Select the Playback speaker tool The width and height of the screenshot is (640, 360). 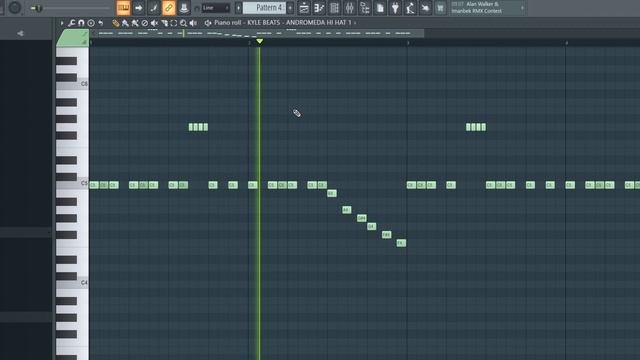coord(193,23)
